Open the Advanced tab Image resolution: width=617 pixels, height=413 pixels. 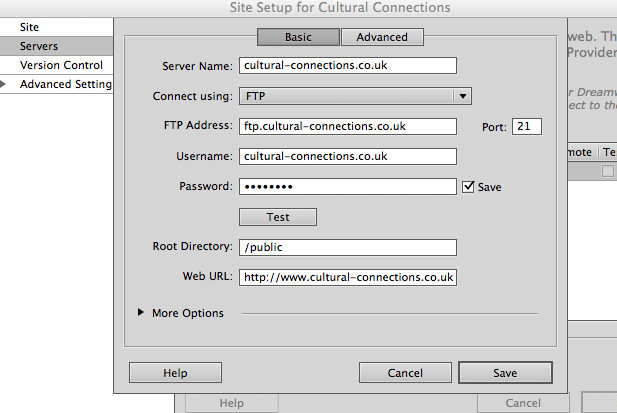[382, 37]
